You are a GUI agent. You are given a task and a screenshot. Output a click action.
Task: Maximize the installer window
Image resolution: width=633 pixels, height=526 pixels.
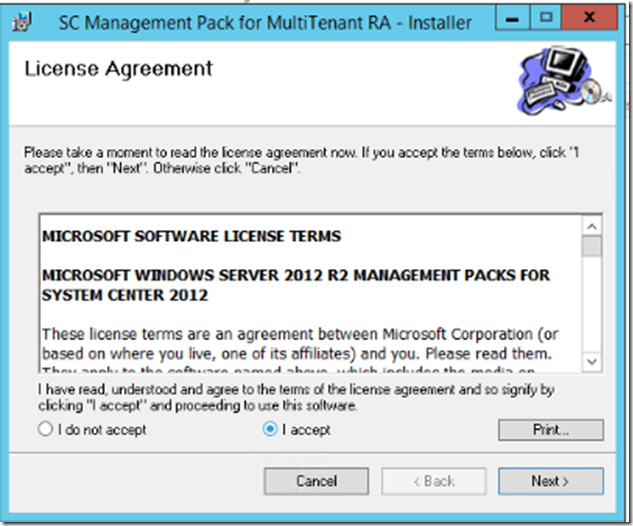546,18
